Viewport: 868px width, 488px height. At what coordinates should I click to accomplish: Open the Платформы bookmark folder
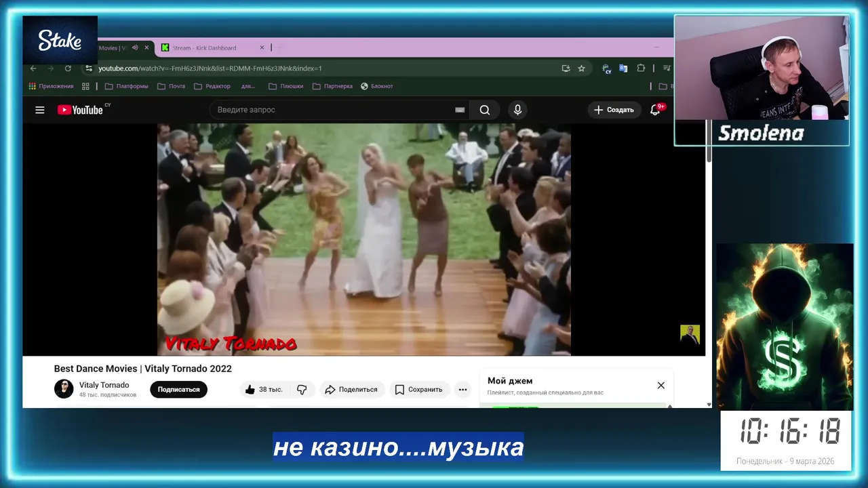[x=126, y=86]
